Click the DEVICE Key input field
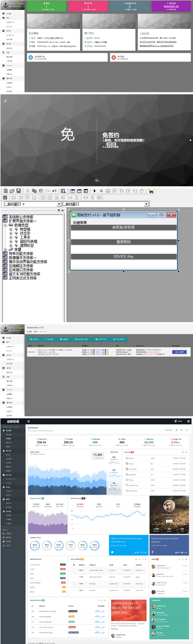This screenshot has width=193, height=644. 124,263
